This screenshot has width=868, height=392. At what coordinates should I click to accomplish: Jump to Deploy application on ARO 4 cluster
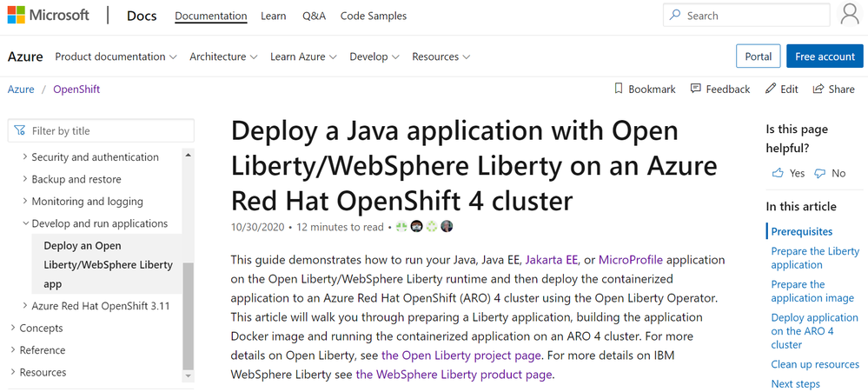pos(814,330)
